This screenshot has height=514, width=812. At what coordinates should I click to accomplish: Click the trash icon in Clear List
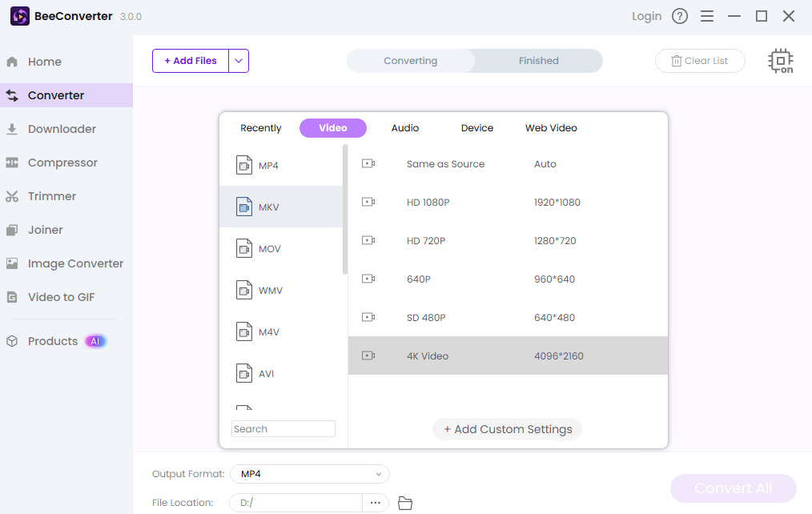(677, 61)
